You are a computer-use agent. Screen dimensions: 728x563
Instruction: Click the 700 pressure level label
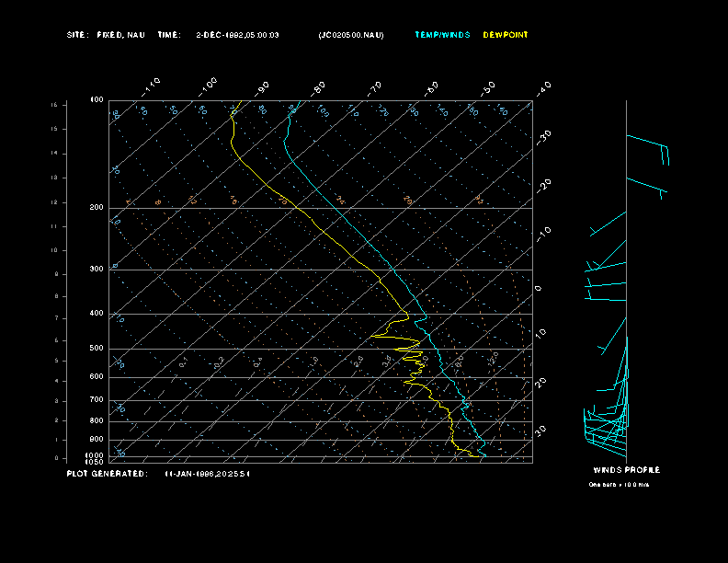point(97,399)
